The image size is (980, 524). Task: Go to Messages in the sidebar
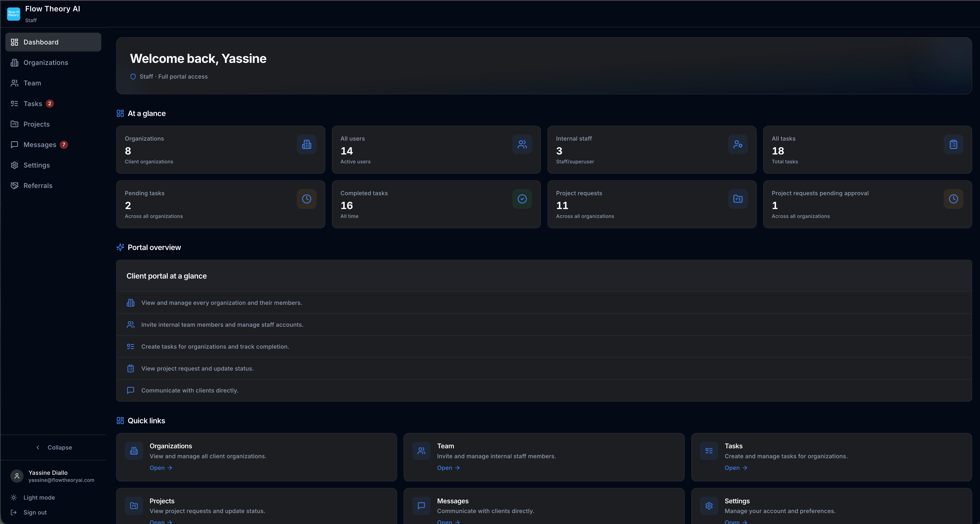click(39, 145)
